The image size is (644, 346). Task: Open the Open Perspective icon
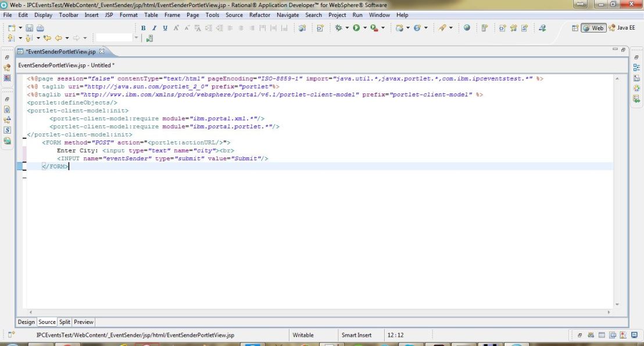point(575,27)
